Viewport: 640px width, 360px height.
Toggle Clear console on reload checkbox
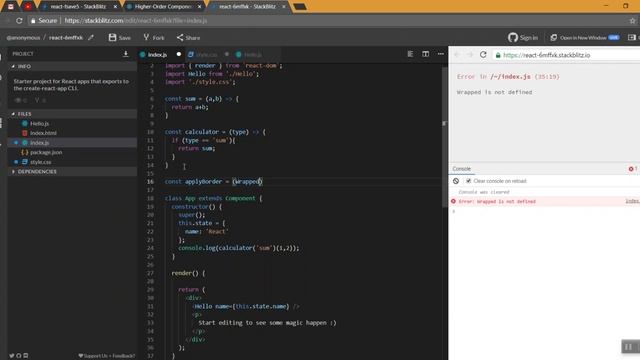[x=469, y=181]
